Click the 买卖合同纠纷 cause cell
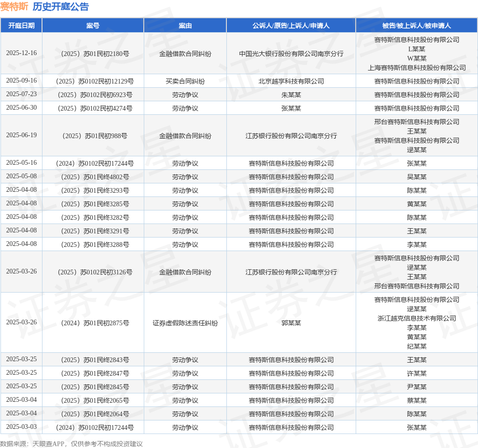Image resolution: width=478 pixels, height=448 pixels. click(x=185, y=81)
